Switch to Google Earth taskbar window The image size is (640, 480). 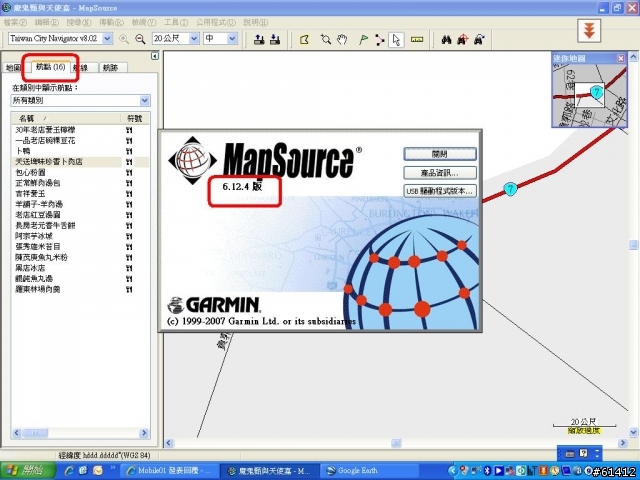click(371, 471)
